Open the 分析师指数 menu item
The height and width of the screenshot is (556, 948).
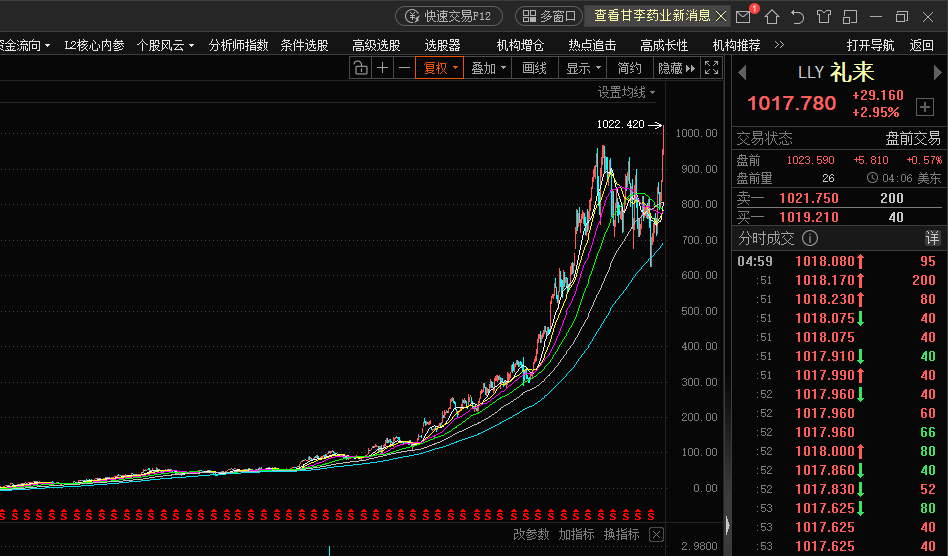point(238,45)
